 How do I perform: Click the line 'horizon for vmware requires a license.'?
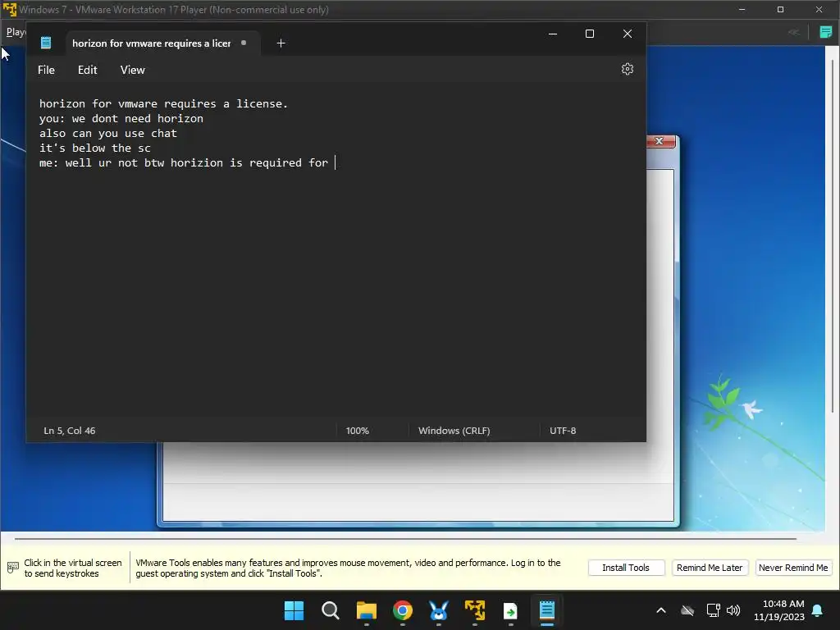click(163, 104)
